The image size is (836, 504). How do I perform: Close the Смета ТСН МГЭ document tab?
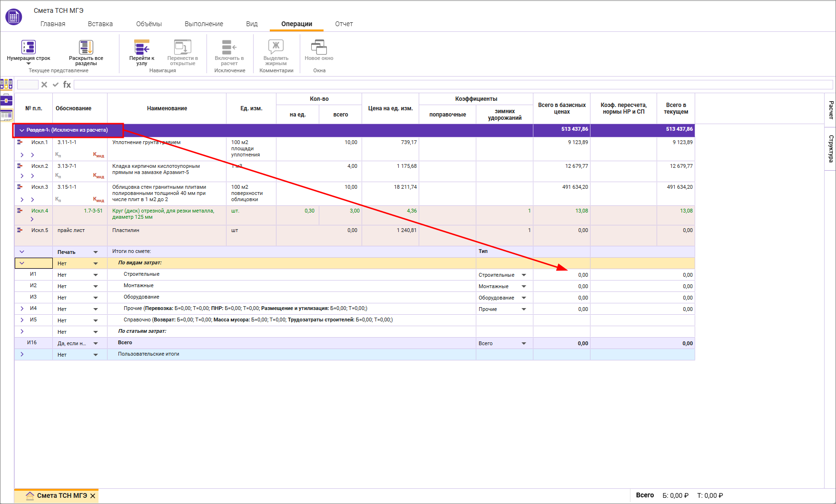(x=93, y=496)
